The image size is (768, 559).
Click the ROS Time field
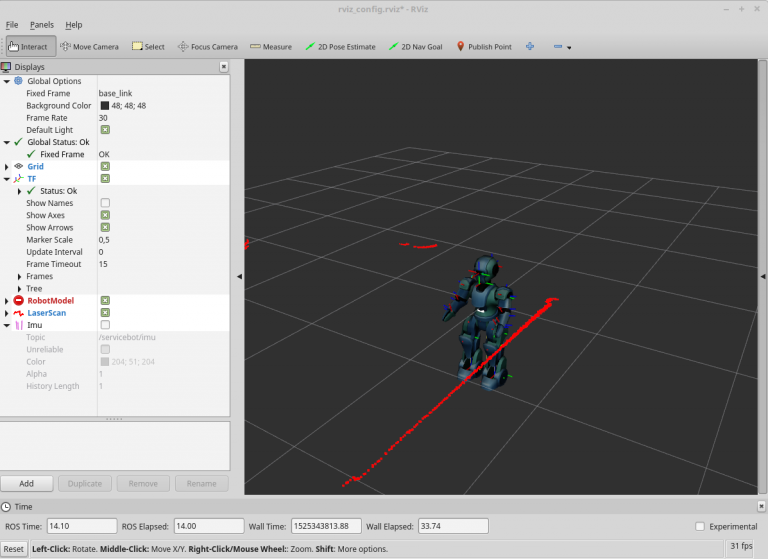pyautogui.click(x=81, y=526)
